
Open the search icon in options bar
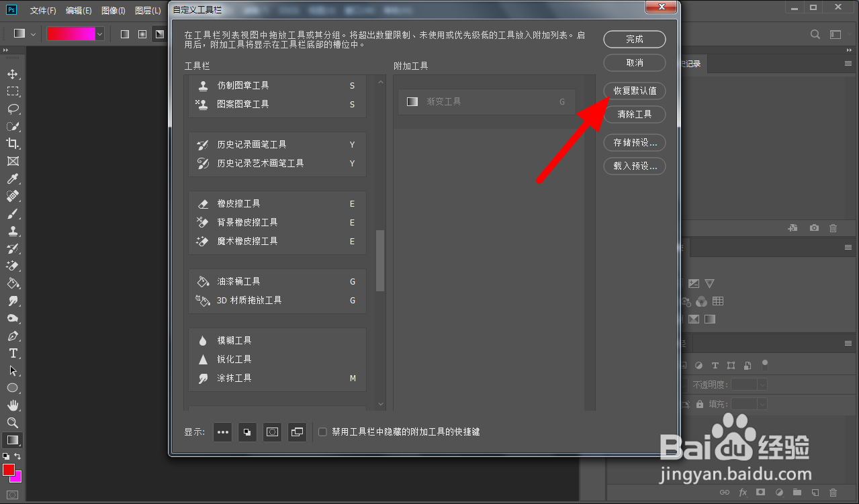(x=815, y=34)
